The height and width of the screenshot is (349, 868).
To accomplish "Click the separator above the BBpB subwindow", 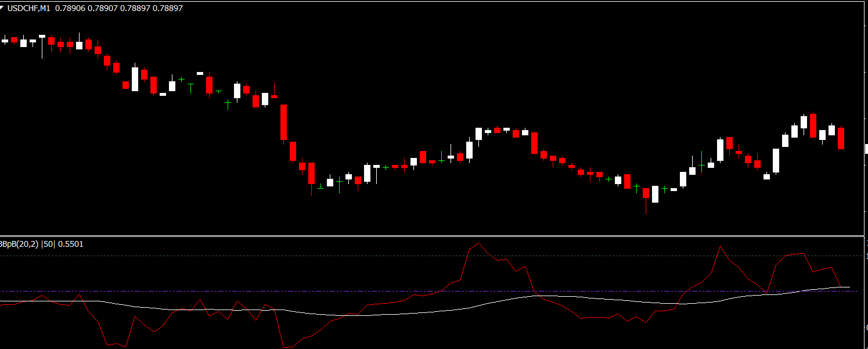I will (430, 236).
